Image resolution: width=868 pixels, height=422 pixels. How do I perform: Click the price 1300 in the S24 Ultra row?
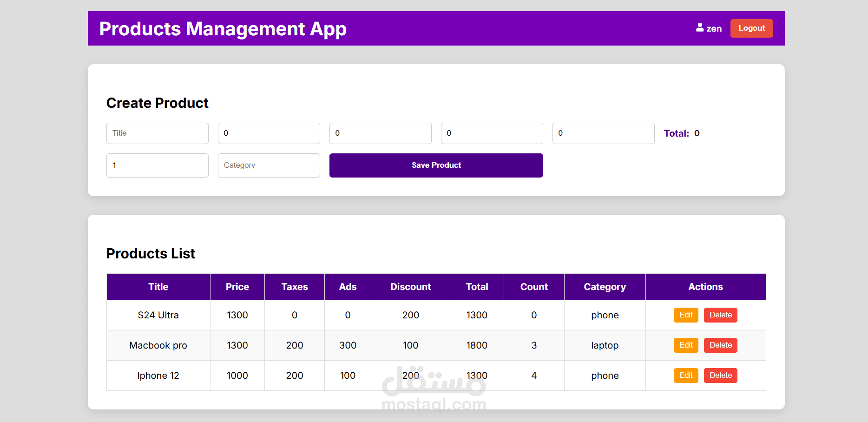[x=237, y=315]
